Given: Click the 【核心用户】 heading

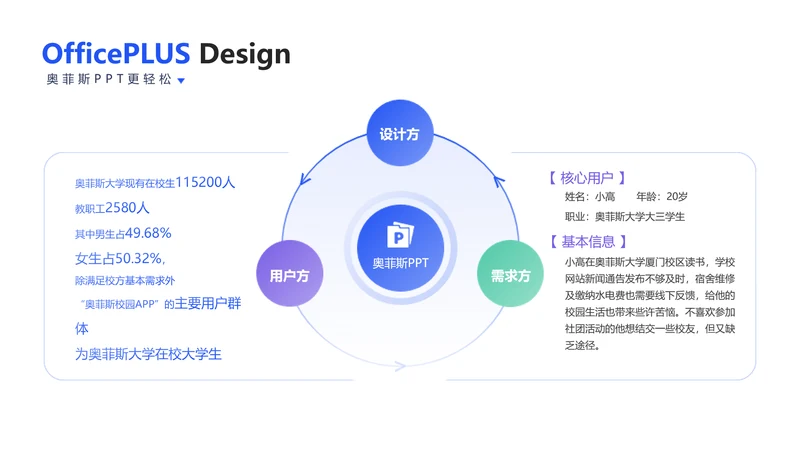Looking at the screenshot, I should tap(587, 178).
